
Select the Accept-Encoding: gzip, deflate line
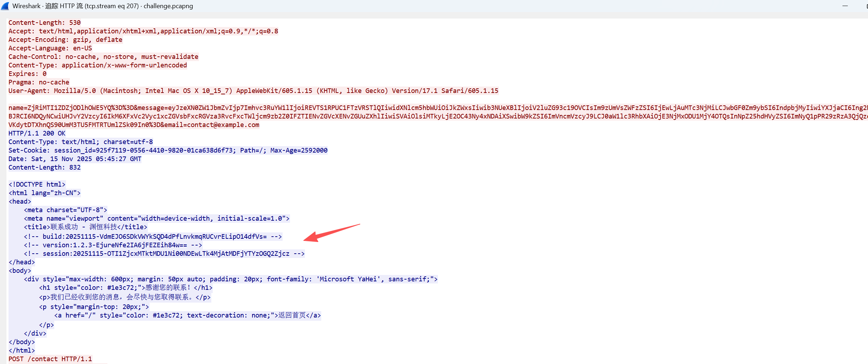[x=65, y=40]
